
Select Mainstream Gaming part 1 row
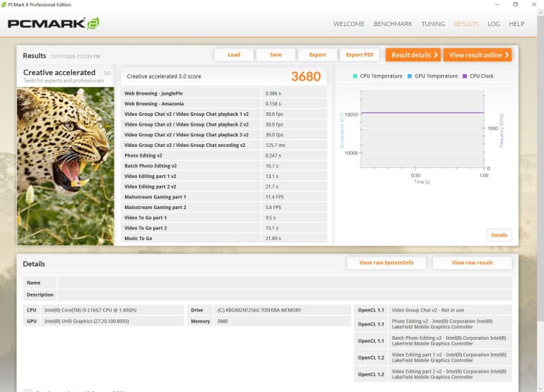point(224,197)
